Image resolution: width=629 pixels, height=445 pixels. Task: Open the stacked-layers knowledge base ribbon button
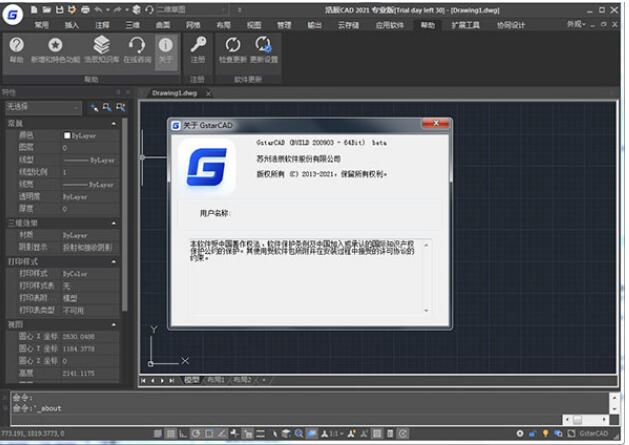pos(101,50)
